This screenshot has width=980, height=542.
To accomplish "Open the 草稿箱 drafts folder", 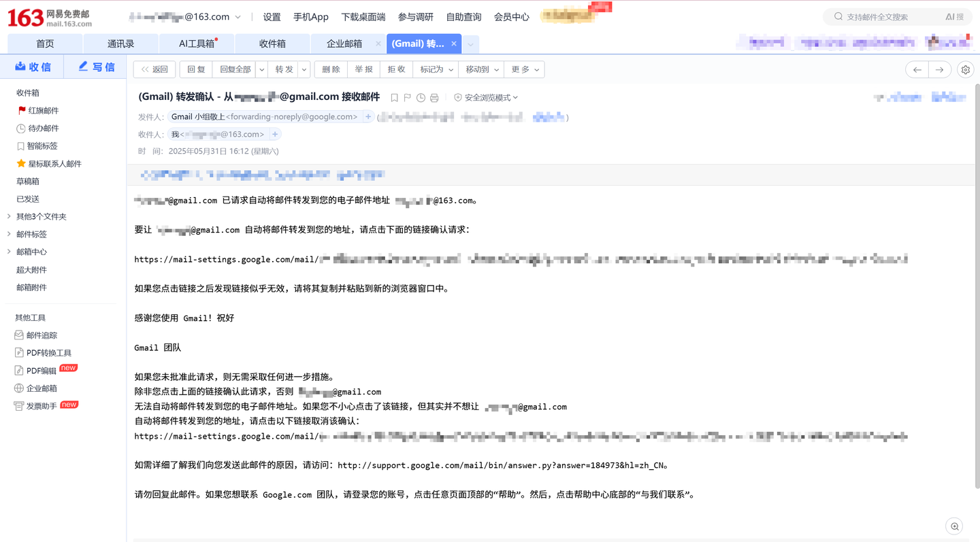I will (28, 182).
